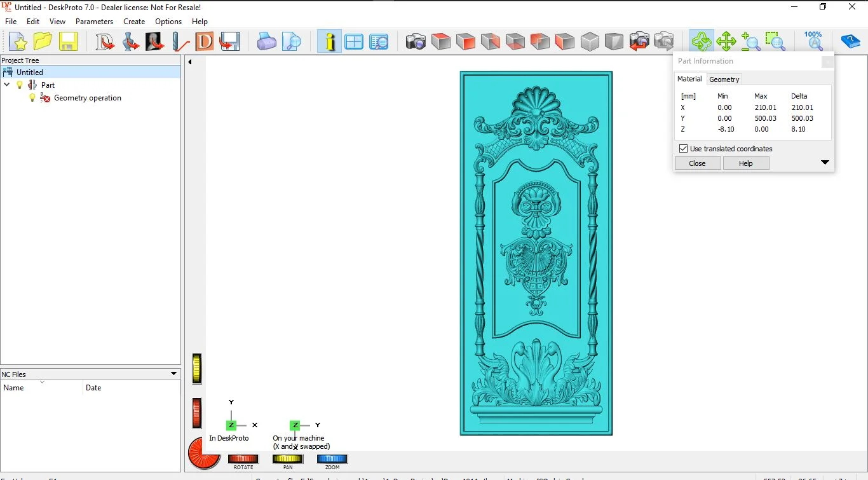Toggle Geometry operation lightbulb visibility
868x480 pixels.
32,98
